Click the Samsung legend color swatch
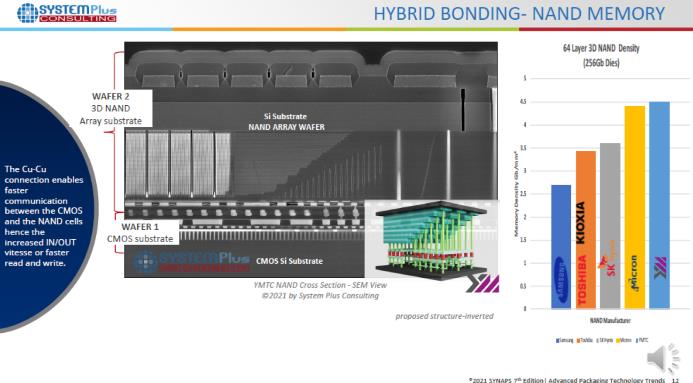This screenshot has height=383, width=693. coord(558,341)
